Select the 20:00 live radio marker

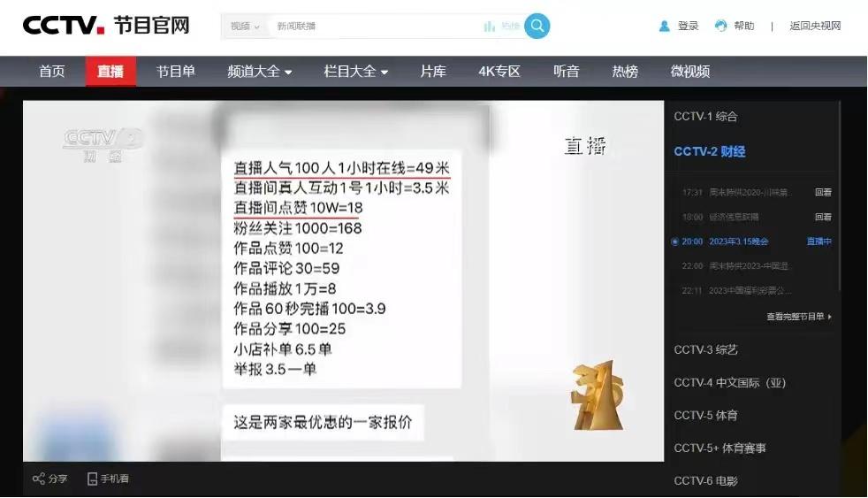click(x=674, y=241)
